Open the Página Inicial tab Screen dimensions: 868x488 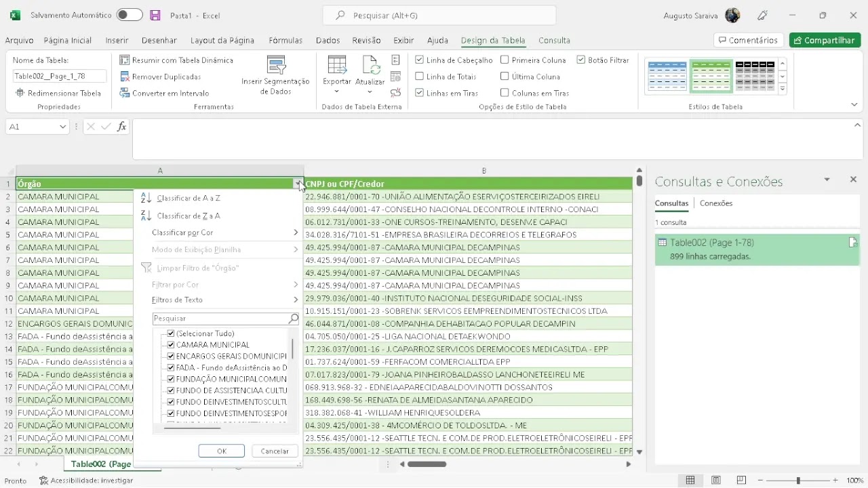click(68, 41)
